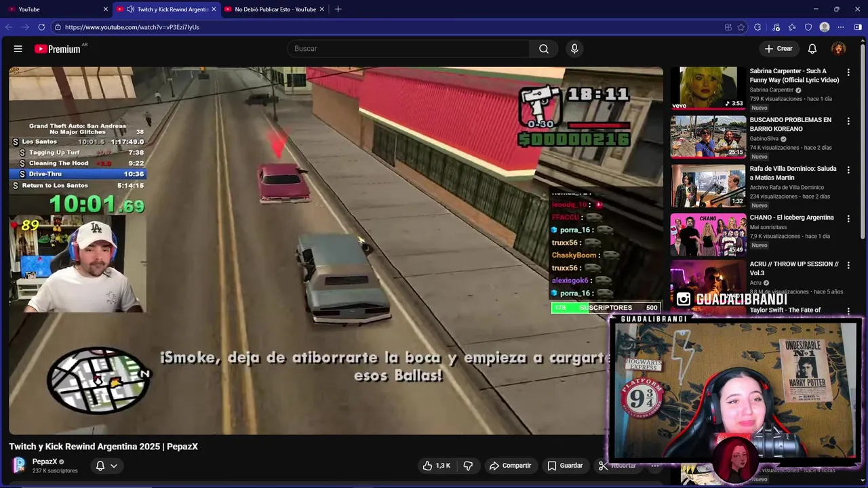
Task: Open 'Rafa de Villa Dominico: Saluda' title
Action: [x=793, y=173]
